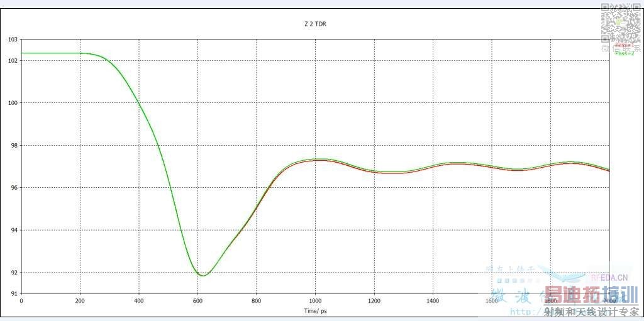Select the red "Pass=1" legend entry
Screen dimensions: 644x321
point(625,45)
